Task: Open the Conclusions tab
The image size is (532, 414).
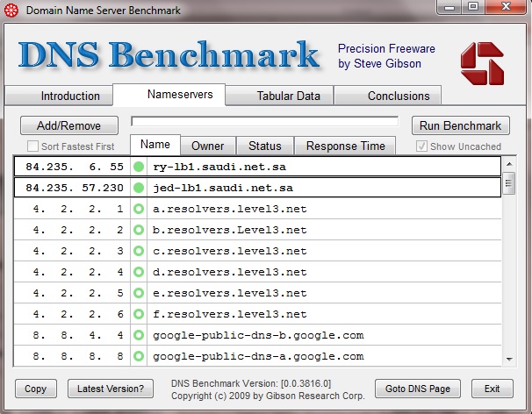Action: pyautogui.click(x=387, y=96)
